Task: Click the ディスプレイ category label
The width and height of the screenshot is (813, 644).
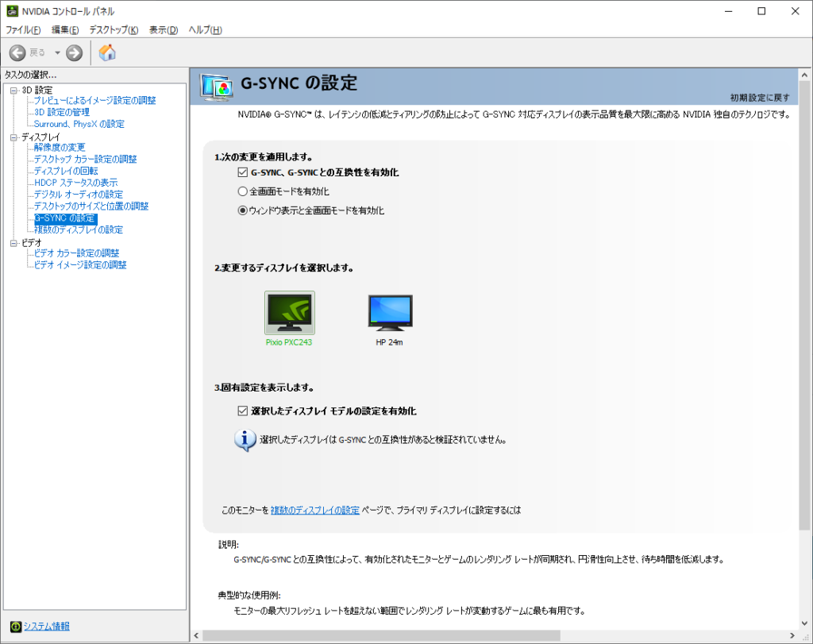Action: click(41, 137)
